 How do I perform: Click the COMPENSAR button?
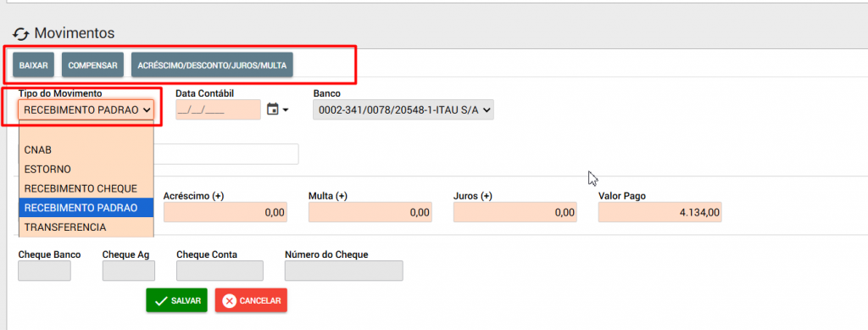[92, 64]
